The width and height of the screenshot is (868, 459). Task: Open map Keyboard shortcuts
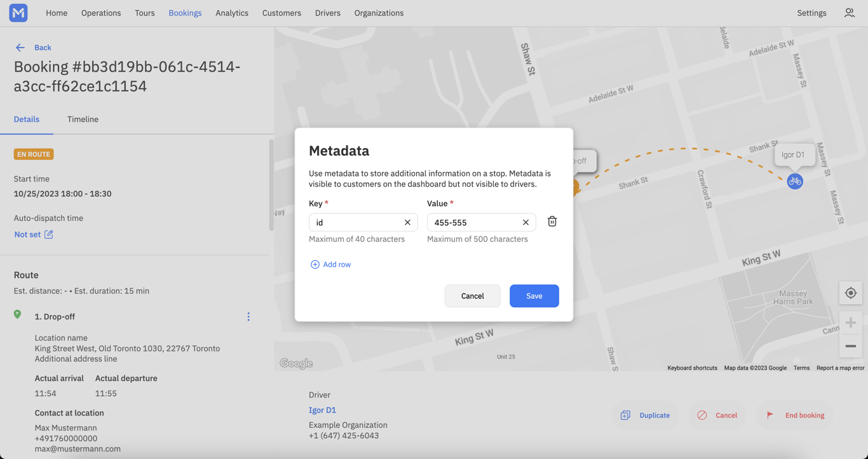[692, 368]
